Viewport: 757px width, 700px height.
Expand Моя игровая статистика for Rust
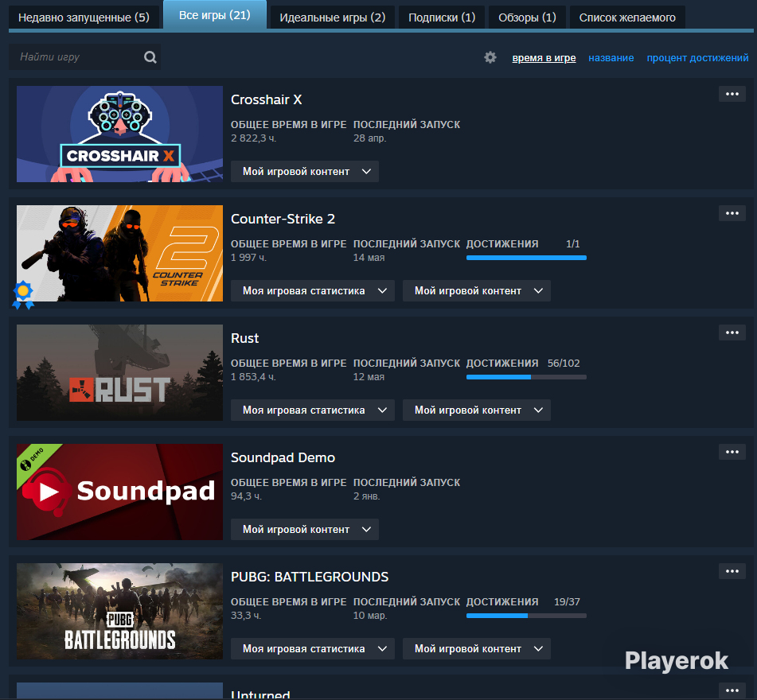click(x=312, y=410)
